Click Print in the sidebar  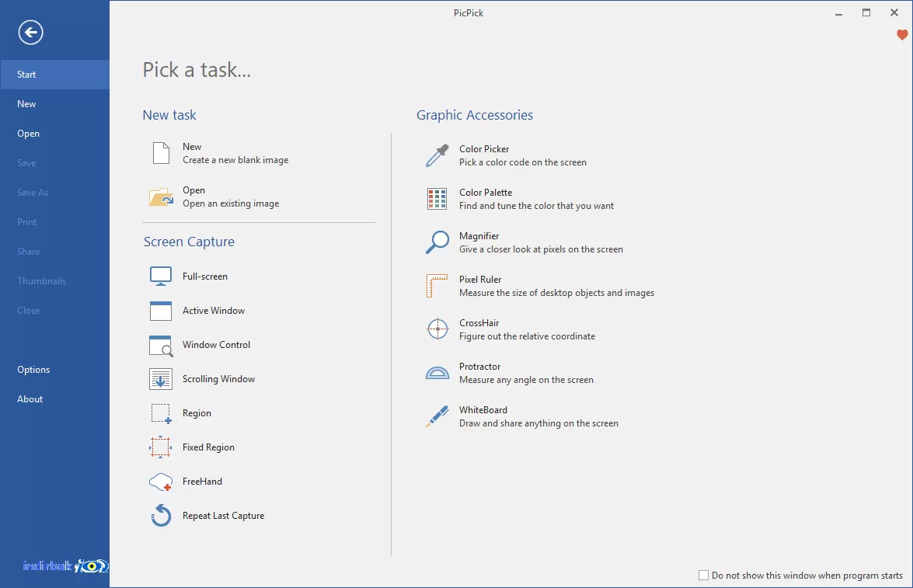(x=54, y=222)
